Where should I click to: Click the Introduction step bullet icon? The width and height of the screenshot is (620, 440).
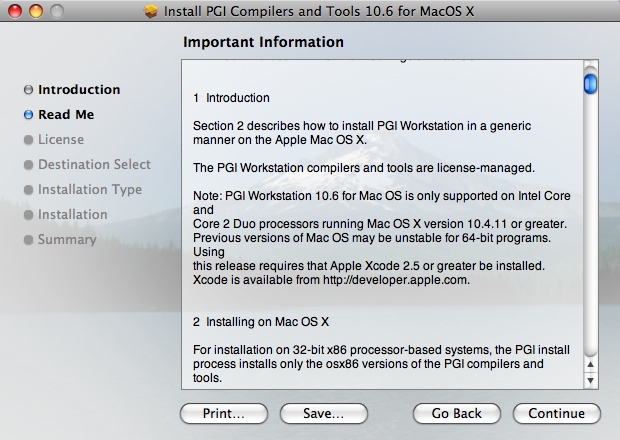point(28,90)
